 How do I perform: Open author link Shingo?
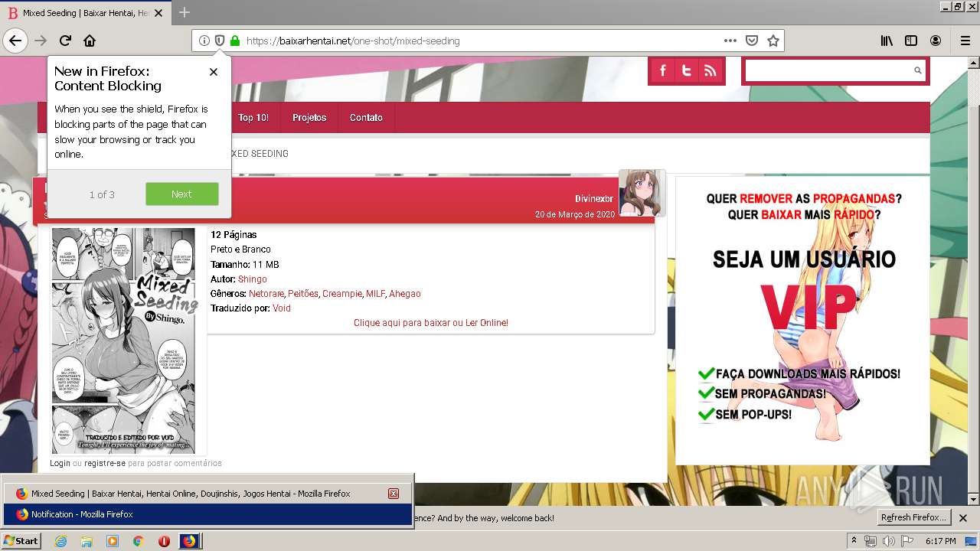252,279
